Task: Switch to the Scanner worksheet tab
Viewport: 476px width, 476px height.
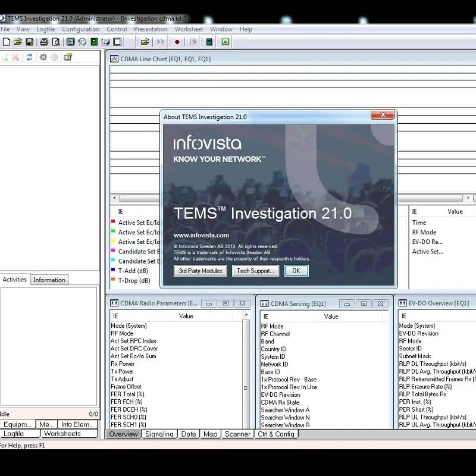Action: point(237,434)
